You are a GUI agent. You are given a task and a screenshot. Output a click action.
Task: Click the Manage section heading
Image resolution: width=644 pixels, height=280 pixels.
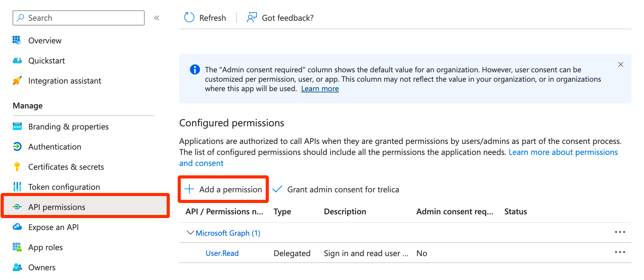[28, 106]
